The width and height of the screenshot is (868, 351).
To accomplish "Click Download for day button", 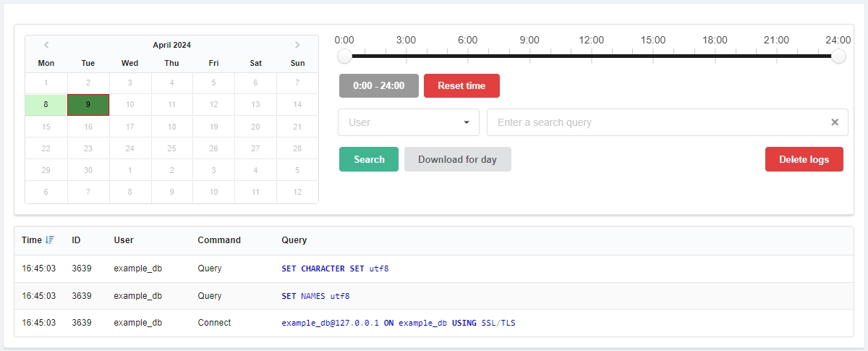I will pos(457,159).
